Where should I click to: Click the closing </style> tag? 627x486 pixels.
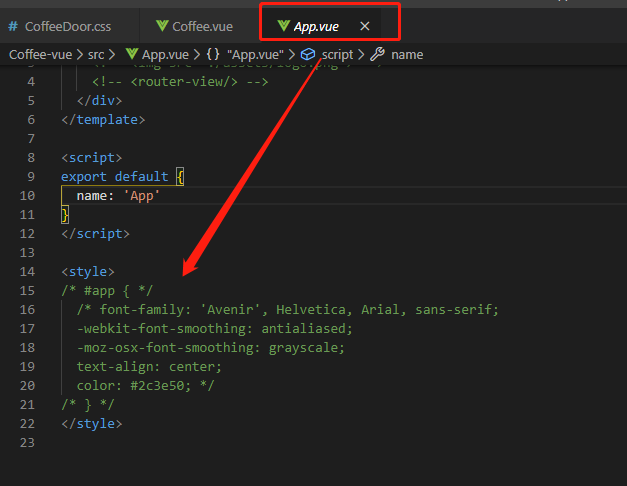(x=92, y=424)
